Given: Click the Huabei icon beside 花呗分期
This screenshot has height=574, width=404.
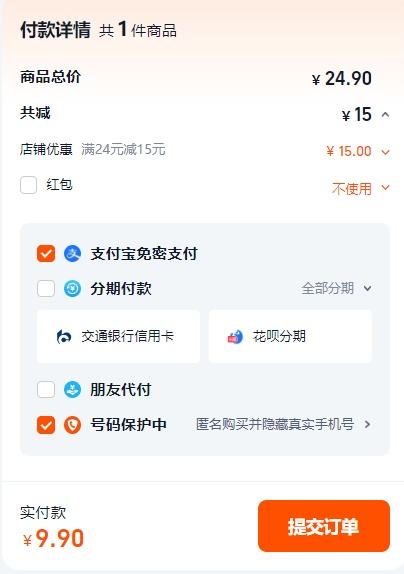Looking at the screenshot, I should [235, 336].
